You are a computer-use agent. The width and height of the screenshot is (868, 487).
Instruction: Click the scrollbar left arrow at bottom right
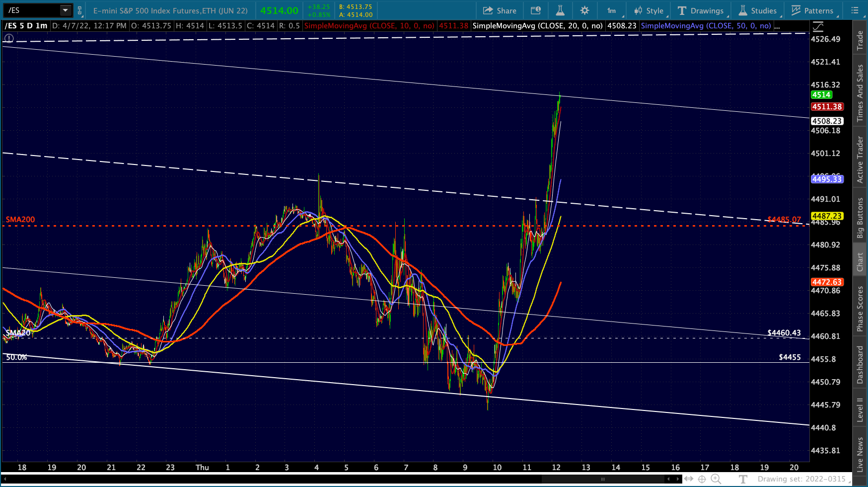click(669, 479)
